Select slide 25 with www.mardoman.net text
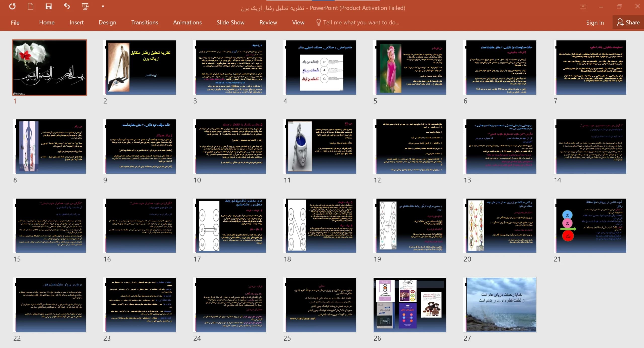 pos(319,305)
